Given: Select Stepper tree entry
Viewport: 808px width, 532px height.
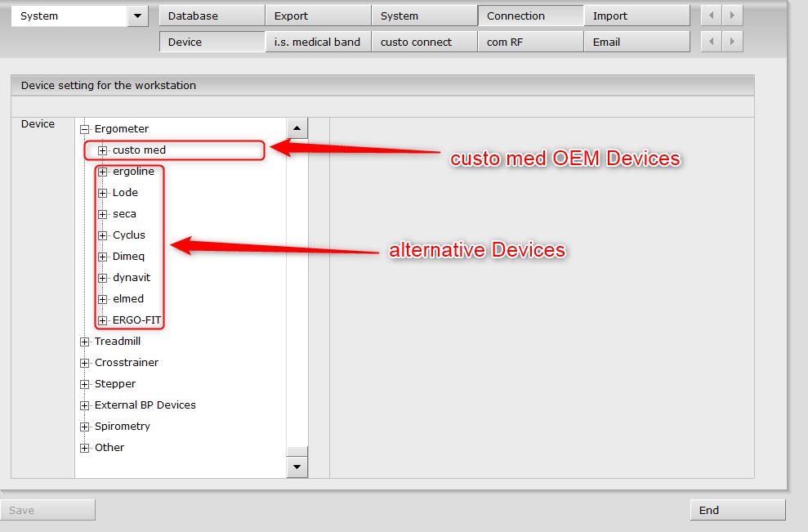Looking at the screenshot, I should point(115,384).
